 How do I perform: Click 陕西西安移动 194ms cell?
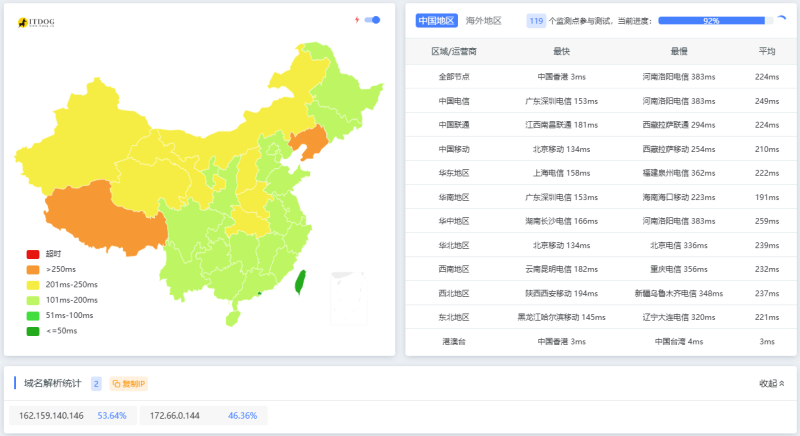click(561, 293)
